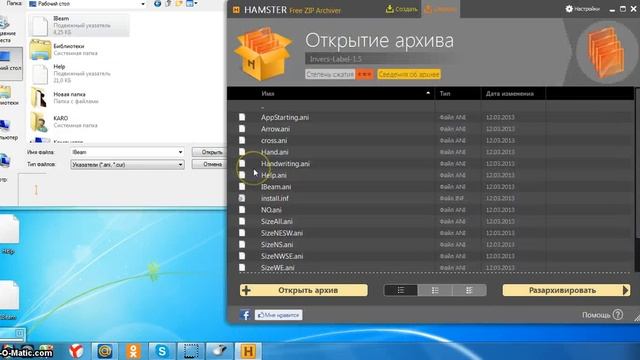Open Hamster archiver from the taskbar
The image size is (640, 360).
pyautogui.click(x=248, y=351)
